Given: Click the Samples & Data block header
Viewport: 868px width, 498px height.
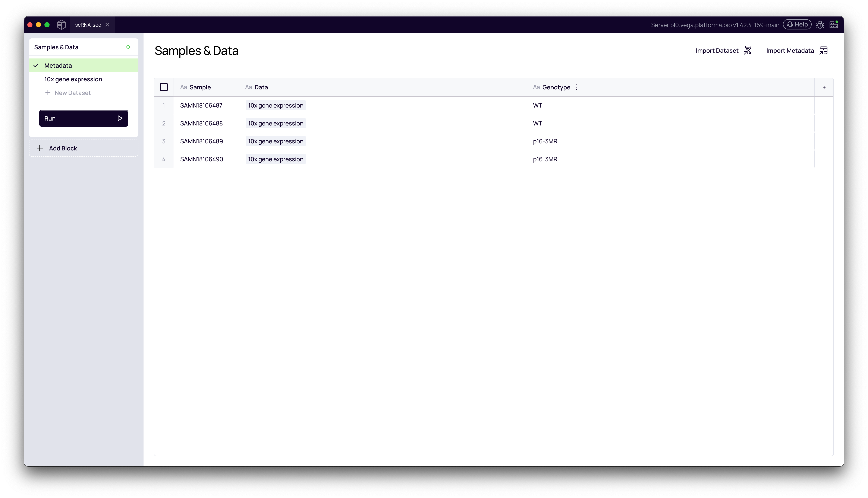Looking at the screenshot, I should coord(56,47).
